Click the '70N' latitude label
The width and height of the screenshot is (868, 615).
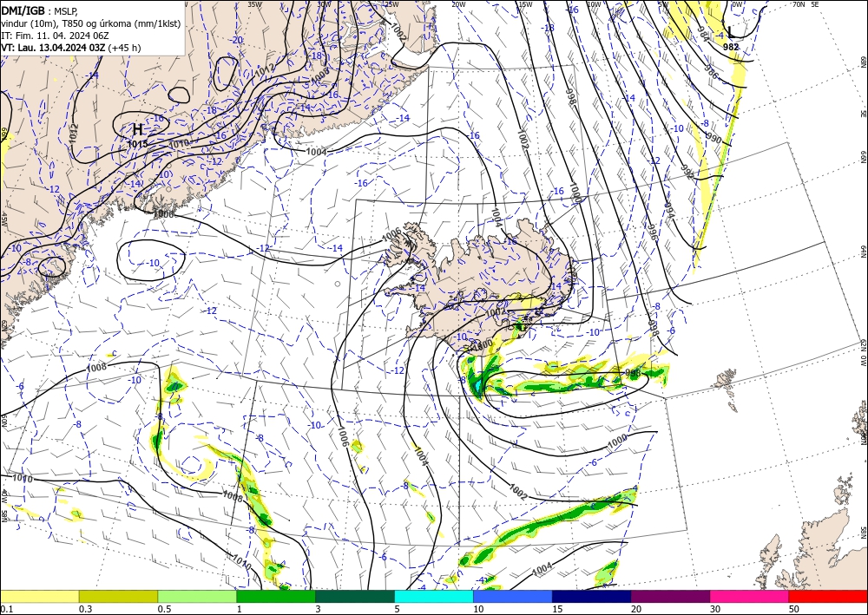coord(799,4)
